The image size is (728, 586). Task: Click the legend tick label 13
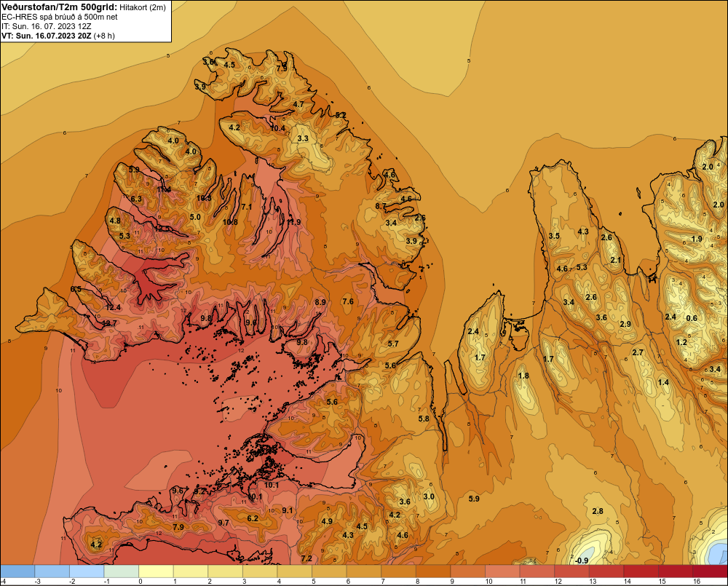click(x=593, y=582)
